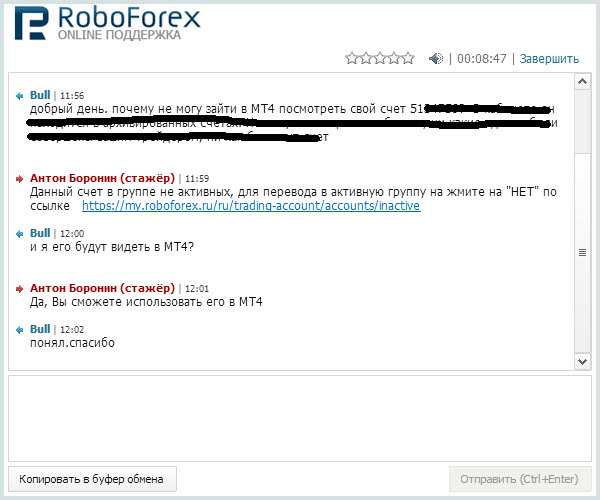600x500 pixels.
Task: Click the ONLINE ПОДДЕРЖКА header text
Action: (119, 35)
